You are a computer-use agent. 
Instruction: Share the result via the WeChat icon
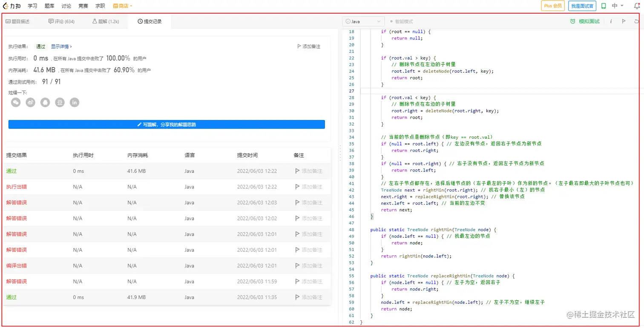point(16,103)
